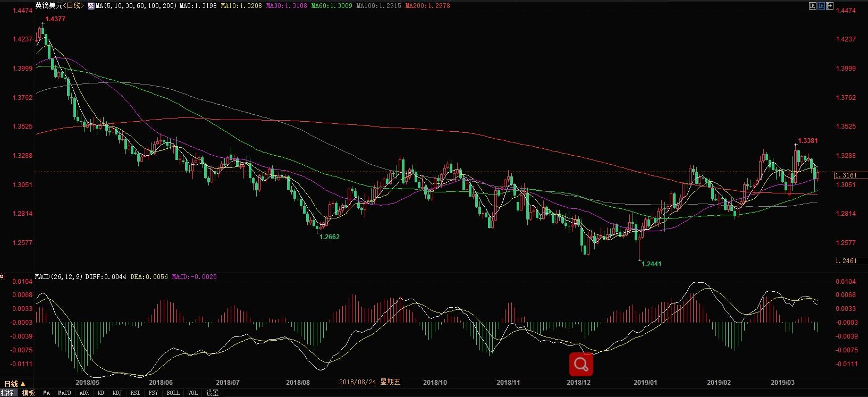This screenshot has height=397, width=868.
Task: Switch to the 指标 tab
Action: (7, 393)
